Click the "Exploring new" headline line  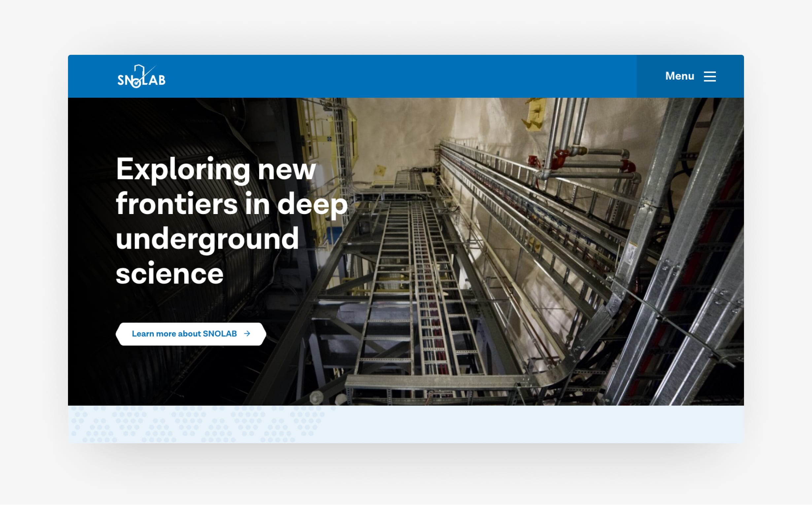[216, 169]
